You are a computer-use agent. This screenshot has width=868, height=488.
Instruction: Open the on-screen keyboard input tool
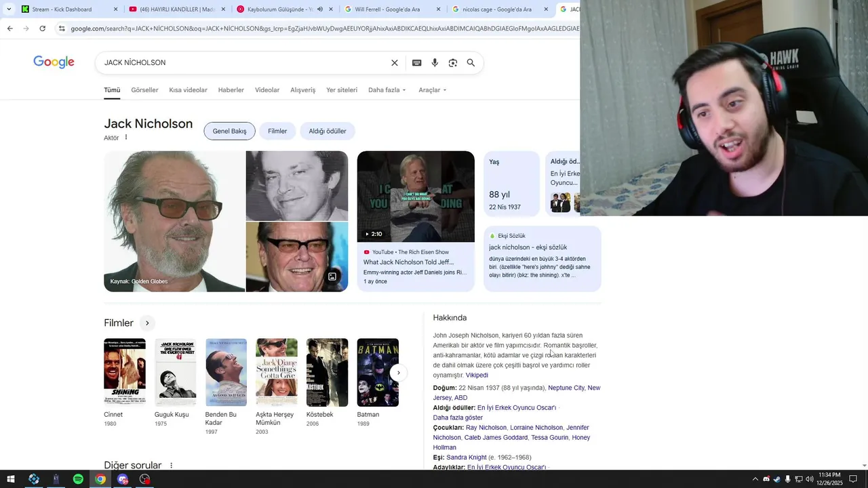(417, 63)
